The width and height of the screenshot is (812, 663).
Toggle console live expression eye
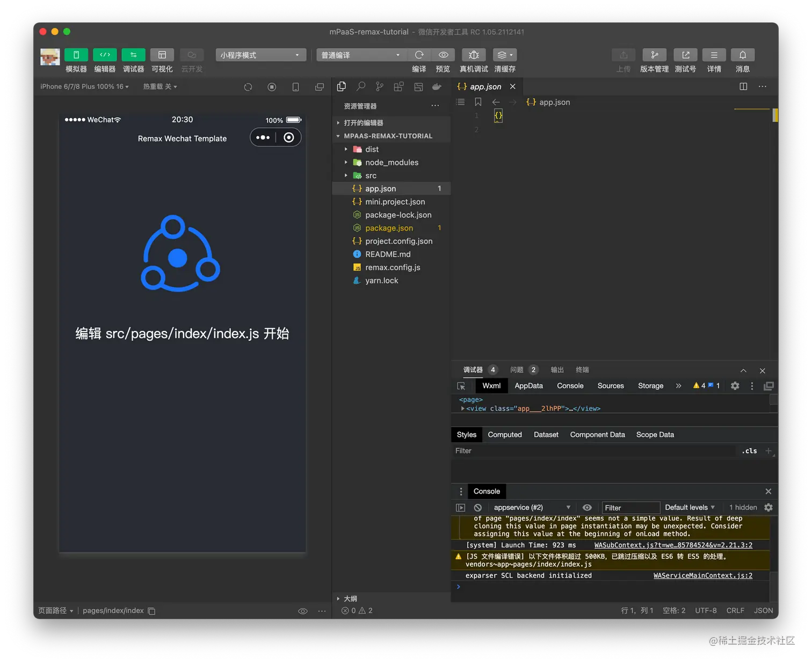587,508
